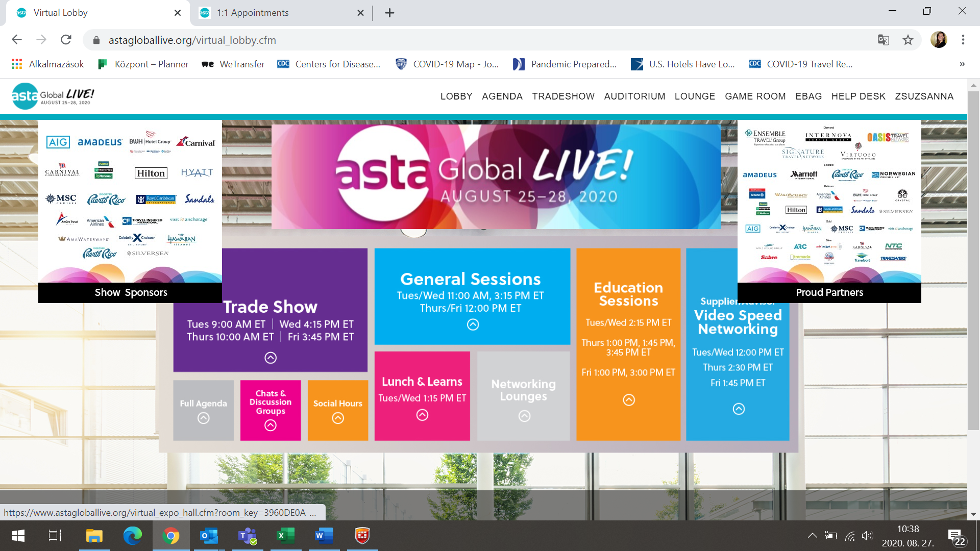
Task: Open the Google Translate icon in address bar
Action: pyautogui.click(x=883, y=40)
